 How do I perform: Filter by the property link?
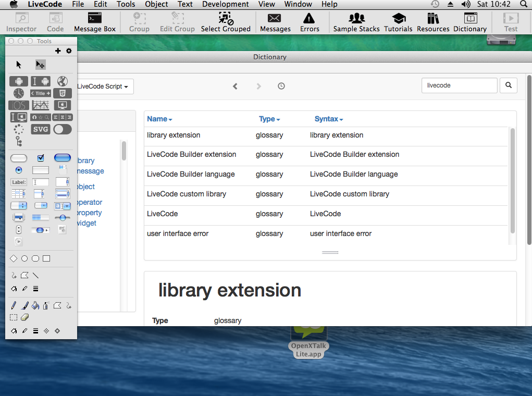tap(90, 213)
